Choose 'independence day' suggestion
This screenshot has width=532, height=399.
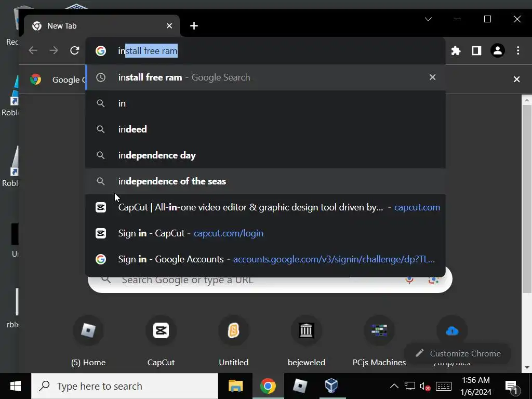[265, 155]
